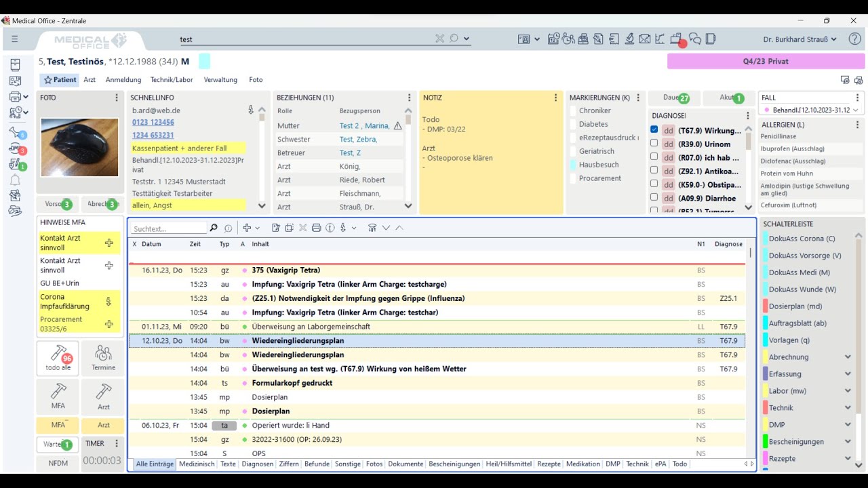The image size is (868, 488).
Task: Uncheck the (T67.9) Wirkung diagnosis checkbox
Action: click(654, 129)
